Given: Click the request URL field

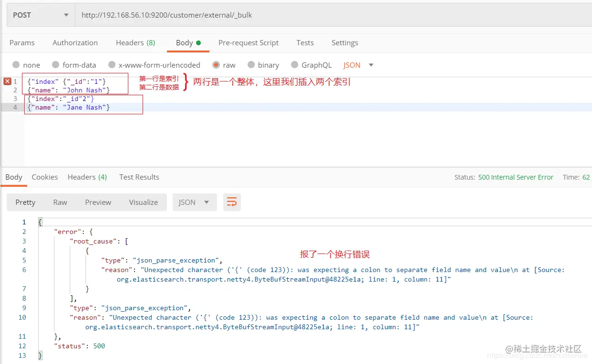Looking at the screenshot, I should tap(333, 15).
